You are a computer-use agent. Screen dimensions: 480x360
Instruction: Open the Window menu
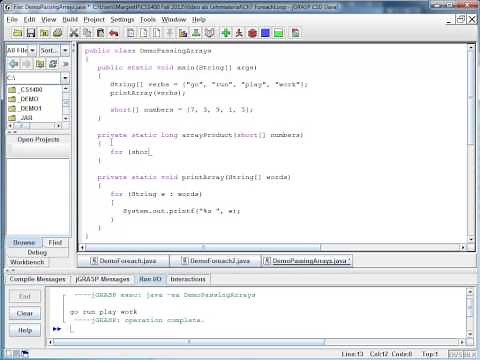tap(174, 20)
